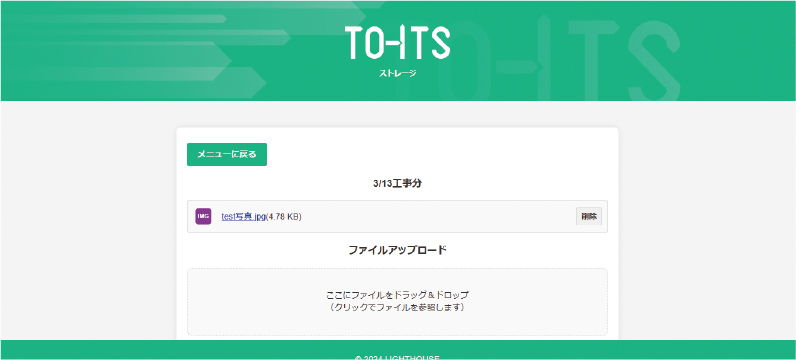Delete test写真.jpg with 削除 button

click(589, 216)
